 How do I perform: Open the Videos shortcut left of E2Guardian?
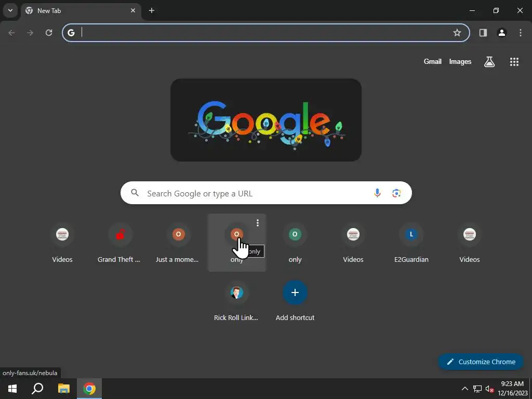coord(353,243)
